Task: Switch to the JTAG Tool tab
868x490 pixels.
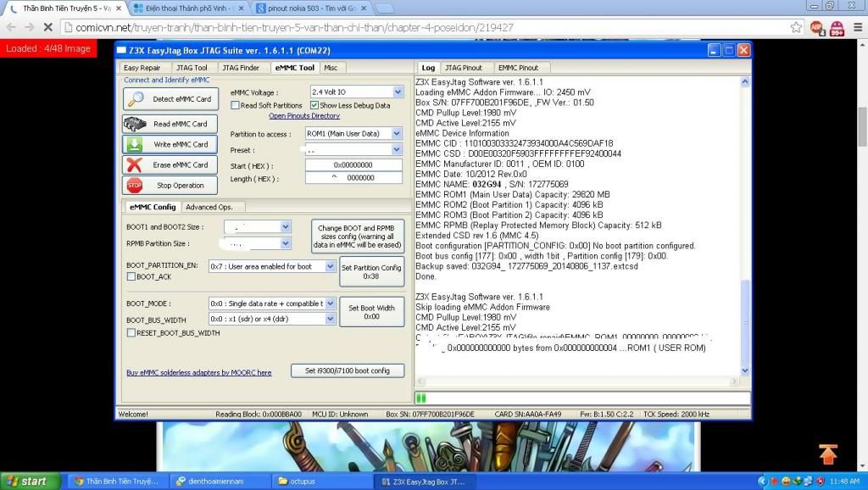Action: (x=192, y=68)
